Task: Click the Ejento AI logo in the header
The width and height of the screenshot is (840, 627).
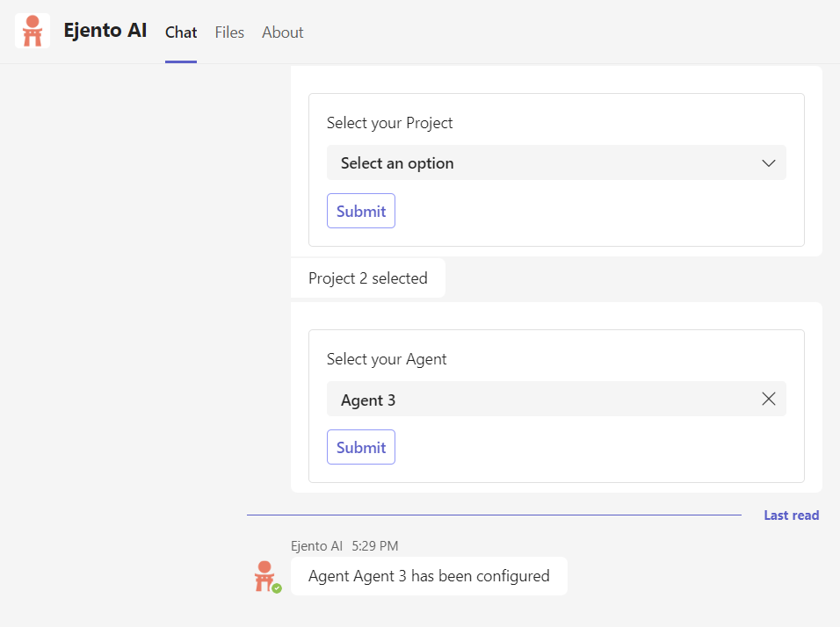Action: (33, 31)
